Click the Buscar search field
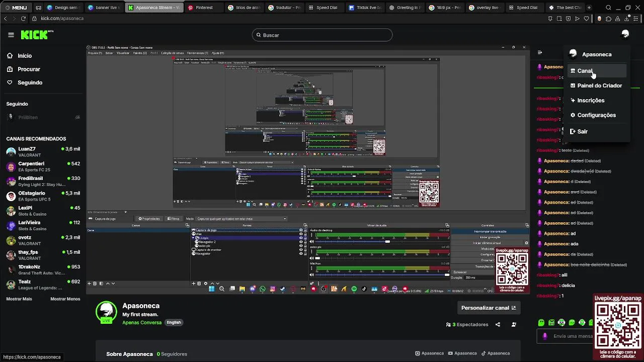 (322, 35)
